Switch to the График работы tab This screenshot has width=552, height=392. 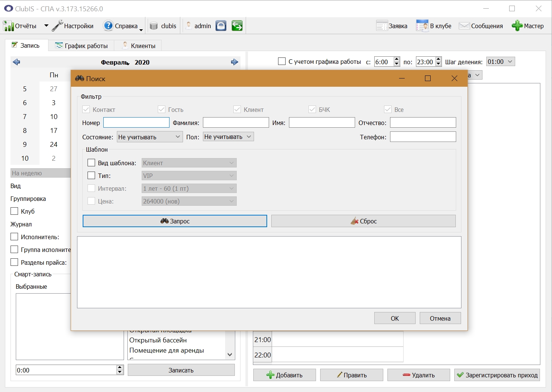(82, 45)
